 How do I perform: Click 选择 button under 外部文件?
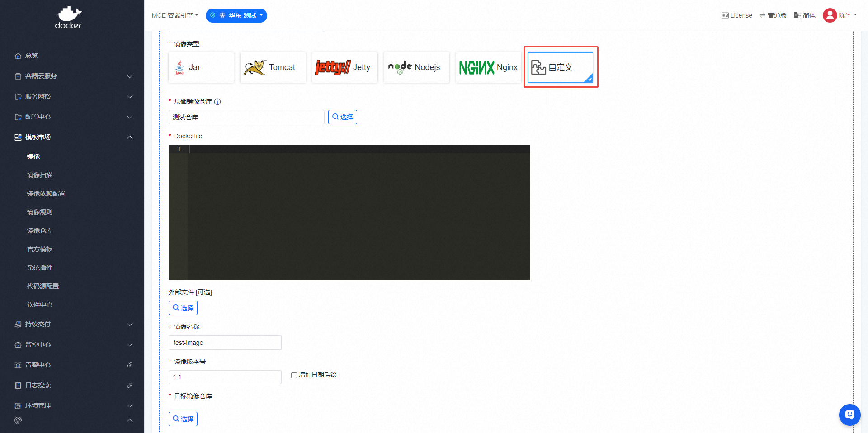tap(183, 308)
